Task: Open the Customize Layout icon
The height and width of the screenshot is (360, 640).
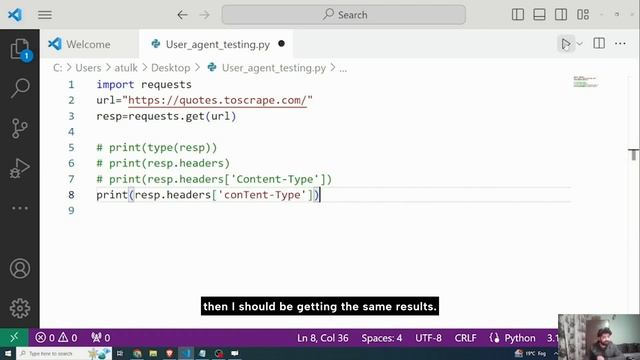Action: click(x=583, y=15)
